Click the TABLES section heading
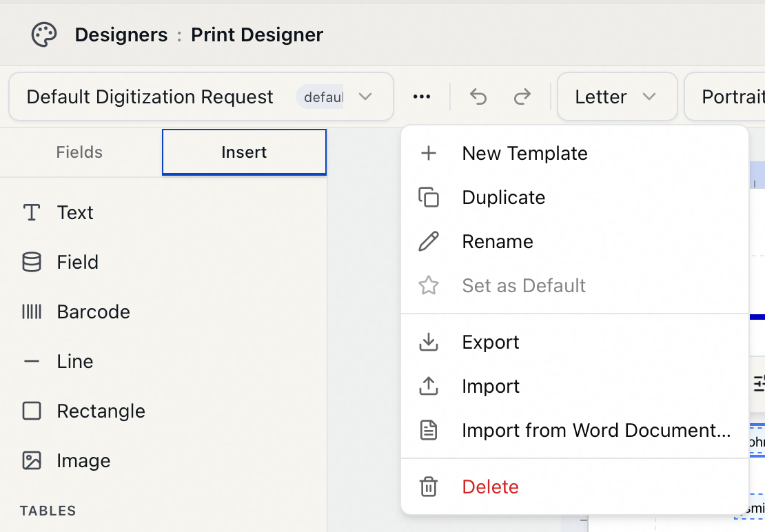The image size is (765, 532). (x=48, y=511)
